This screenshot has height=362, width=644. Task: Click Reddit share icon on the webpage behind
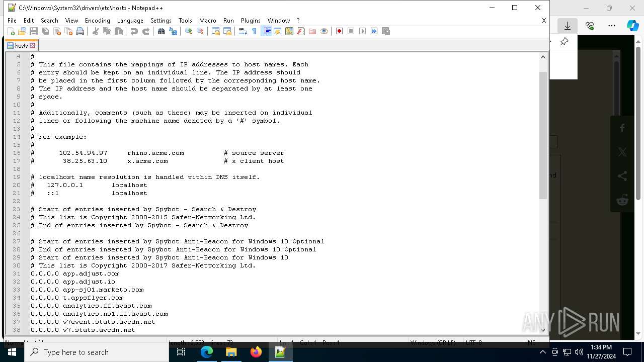point(622,200)
